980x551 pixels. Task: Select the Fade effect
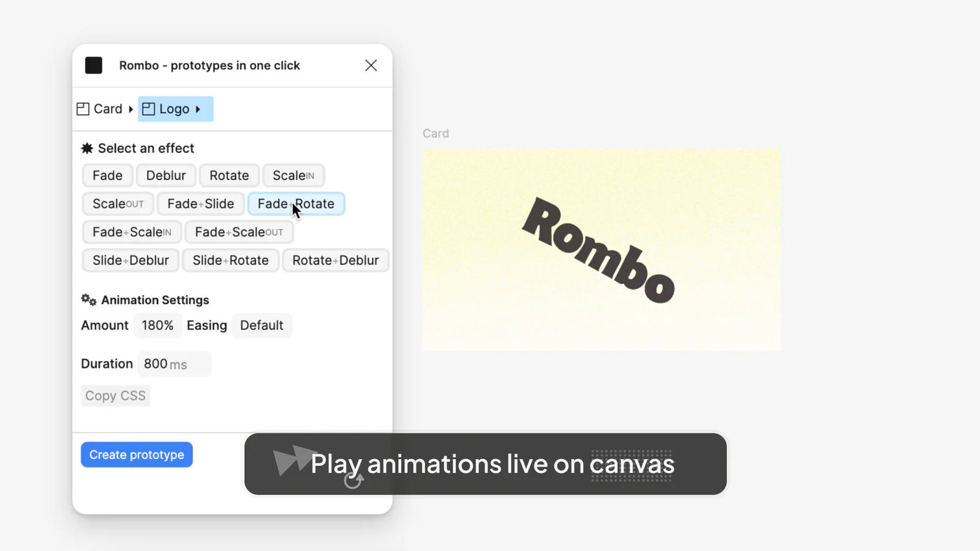108,176
